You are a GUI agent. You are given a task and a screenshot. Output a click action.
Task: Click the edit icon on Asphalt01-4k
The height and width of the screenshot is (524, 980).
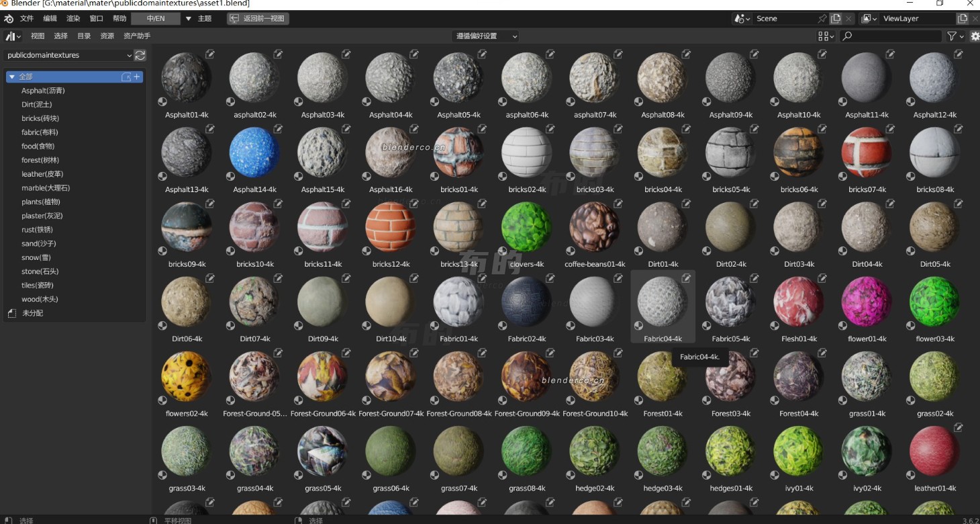click(x=210, y=54)
